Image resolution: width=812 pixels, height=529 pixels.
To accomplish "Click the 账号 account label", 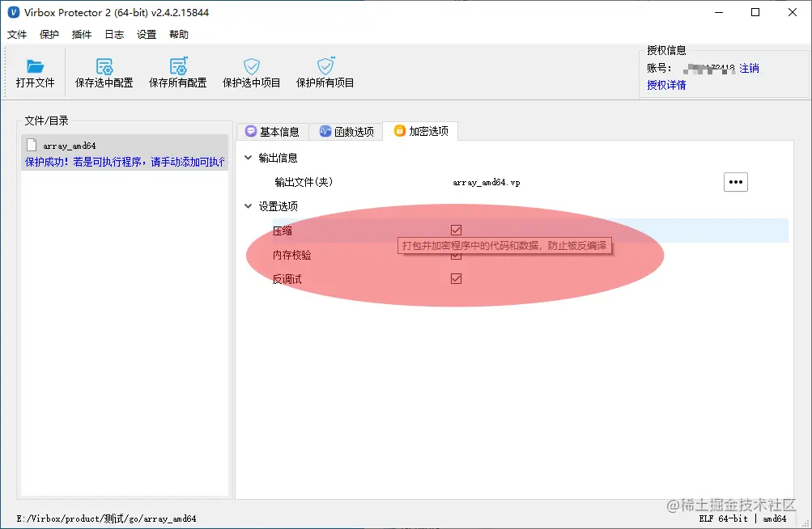I will click(659, 68).
